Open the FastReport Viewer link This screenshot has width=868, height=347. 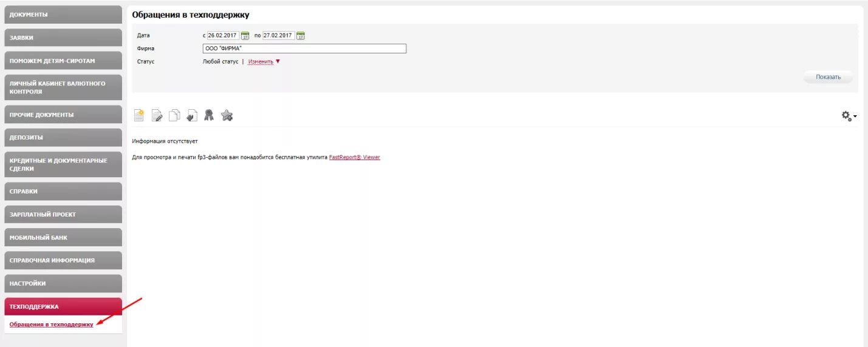click(355, 157)
